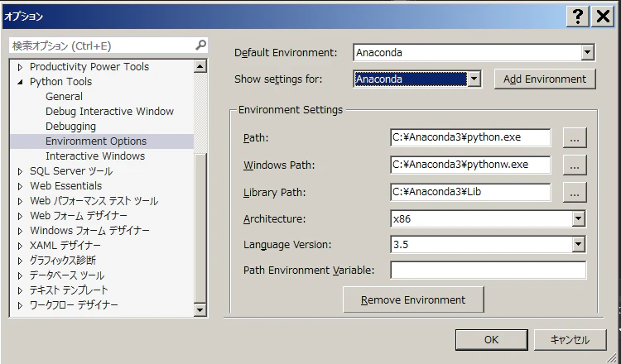Click the tree scrollbar down arrow
Image resolution: width=621 pixels, height=364 pixels.
(200, 309)
